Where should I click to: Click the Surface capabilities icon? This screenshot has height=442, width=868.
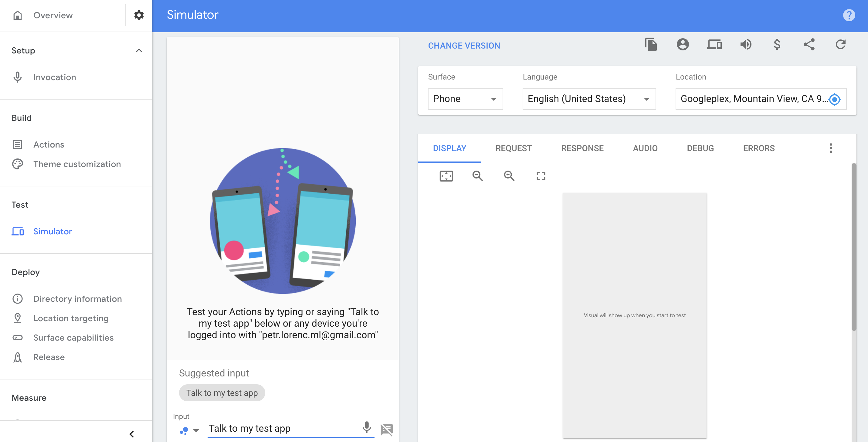pos(18,338)
